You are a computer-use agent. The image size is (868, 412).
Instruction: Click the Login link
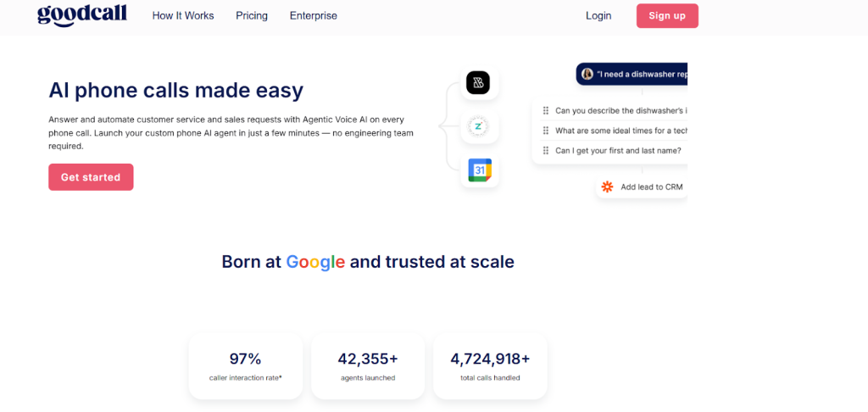click(x=598, y=15)
